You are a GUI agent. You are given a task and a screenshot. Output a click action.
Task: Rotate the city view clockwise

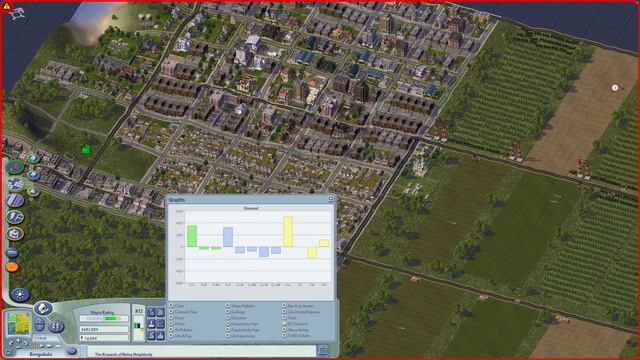[25, 343]
